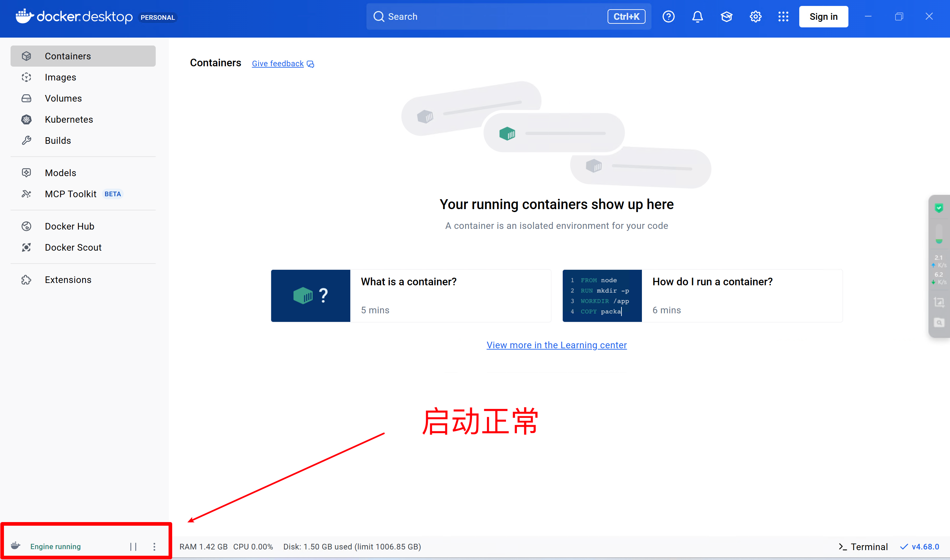Open the apps grid icon
The width and height of the screenshot is (950, 560).
pyautogui.click(x=783, y=16)
